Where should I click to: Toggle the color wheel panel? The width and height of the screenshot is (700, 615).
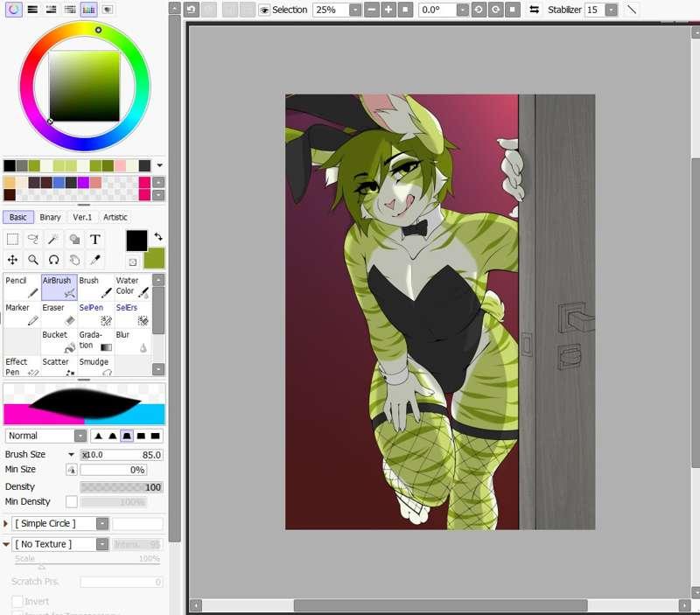pyautogui.click(x=13, y=10)
